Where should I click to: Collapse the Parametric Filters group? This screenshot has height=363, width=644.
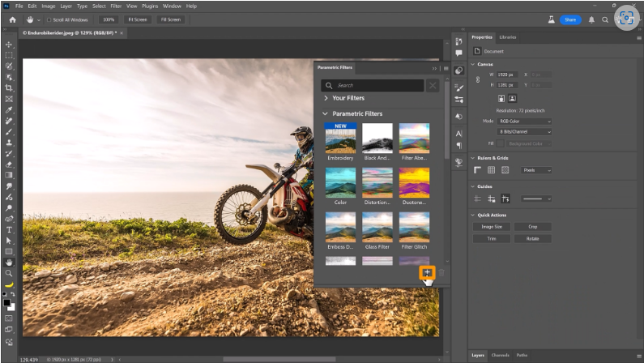pos(326,113)
